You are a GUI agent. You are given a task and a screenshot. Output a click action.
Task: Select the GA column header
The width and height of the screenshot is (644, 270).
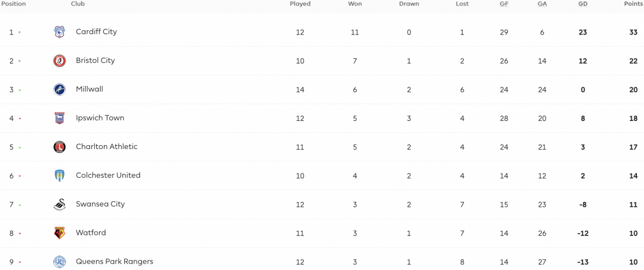(x=542, y=4)
